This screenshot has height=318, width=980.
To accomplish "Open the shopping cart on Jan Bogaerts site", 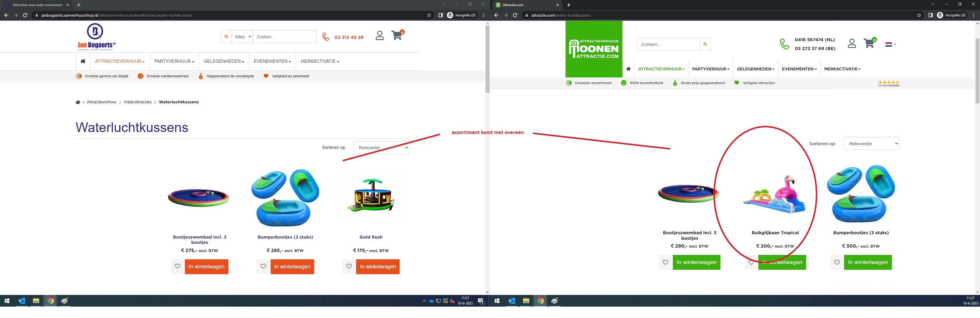I will click(398, 35).
